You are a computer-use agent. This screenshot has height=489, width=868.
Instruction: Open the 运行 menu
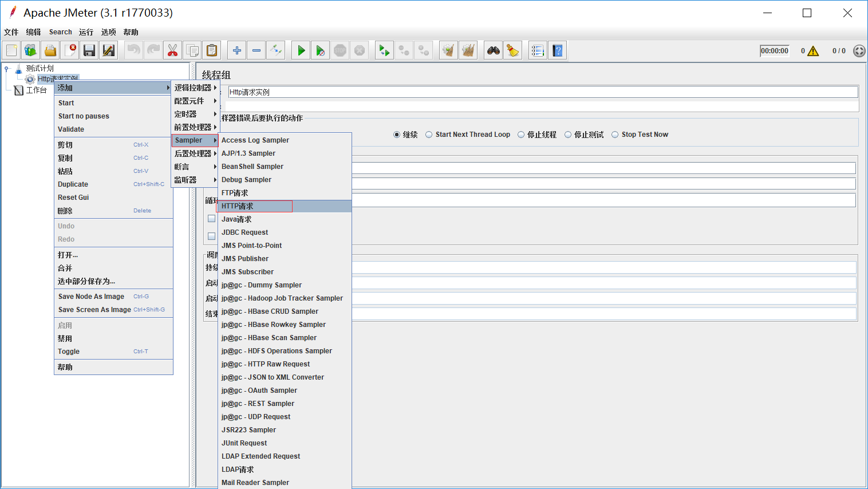point(86,32)
